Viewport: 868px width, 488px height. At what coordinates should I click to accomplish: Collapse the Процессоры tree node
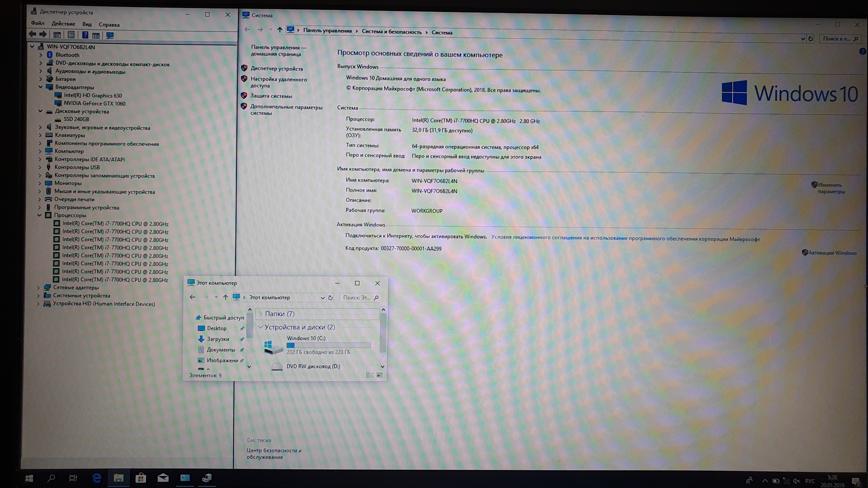click(x=39, y=215)
